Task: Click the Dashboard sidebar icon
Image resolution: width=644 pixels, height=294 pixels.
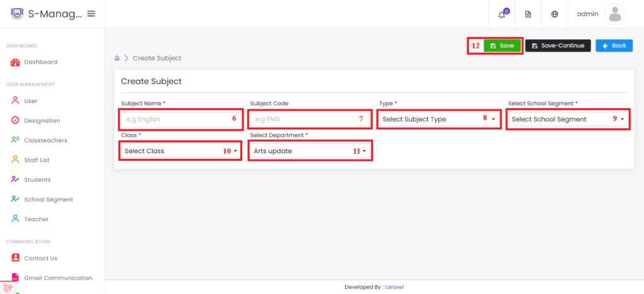Action: [15, 62]
